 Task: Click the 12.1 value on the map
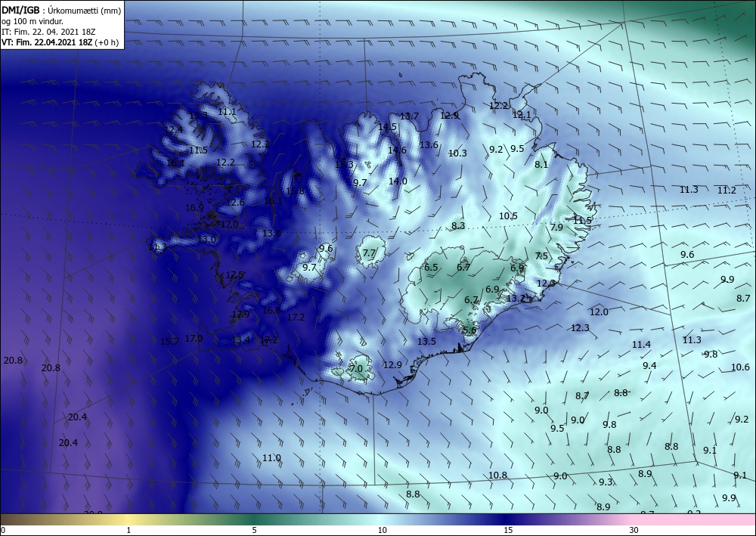pos(521,115)
